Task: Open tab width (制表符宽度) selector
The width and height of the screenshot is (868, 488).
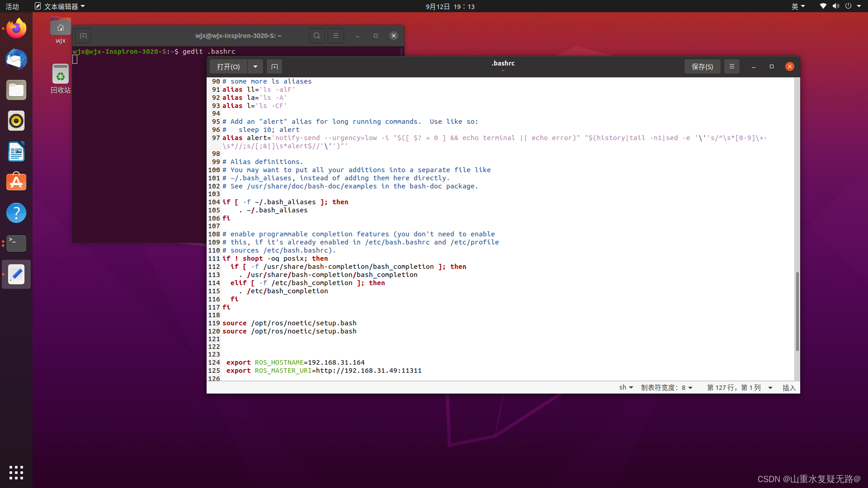Action: (x=667, y=388)
